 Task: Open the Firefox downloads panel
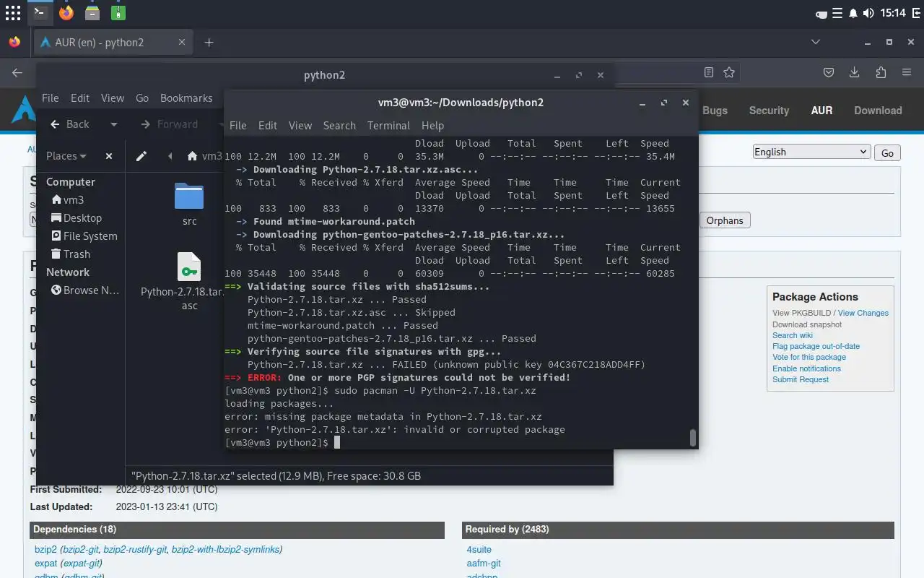[855, 72]
